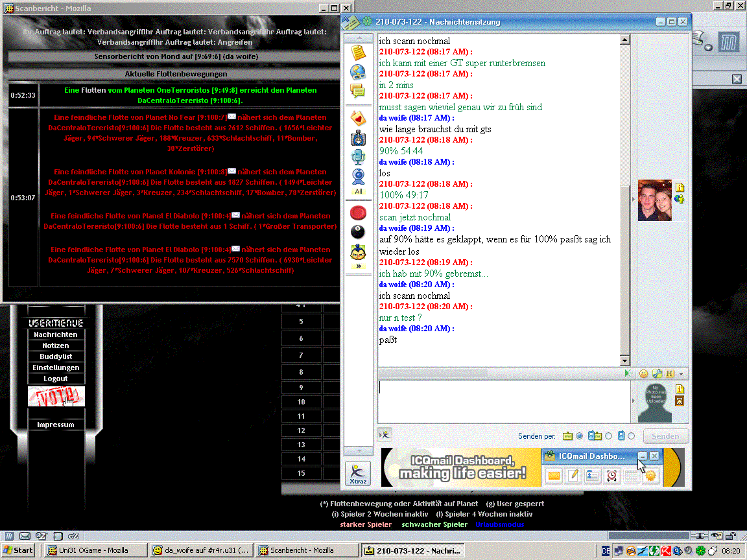
Task: Click the chat scrollbar up arrow
Action: [625, 40]
